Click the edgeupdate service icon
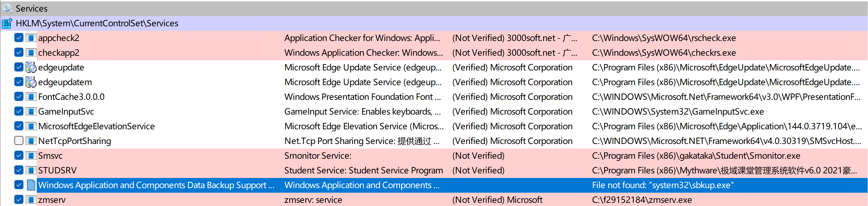 pos(31,67)
